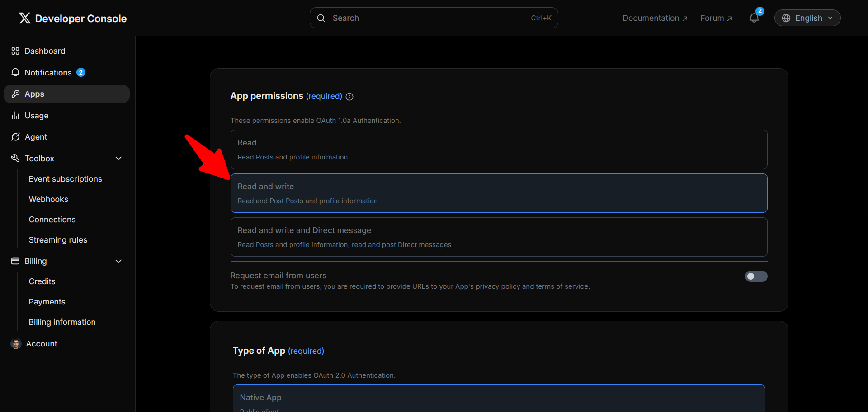Click the Agent icon in sidebar
The image size is (868, 412).
(x=15, y=137)
